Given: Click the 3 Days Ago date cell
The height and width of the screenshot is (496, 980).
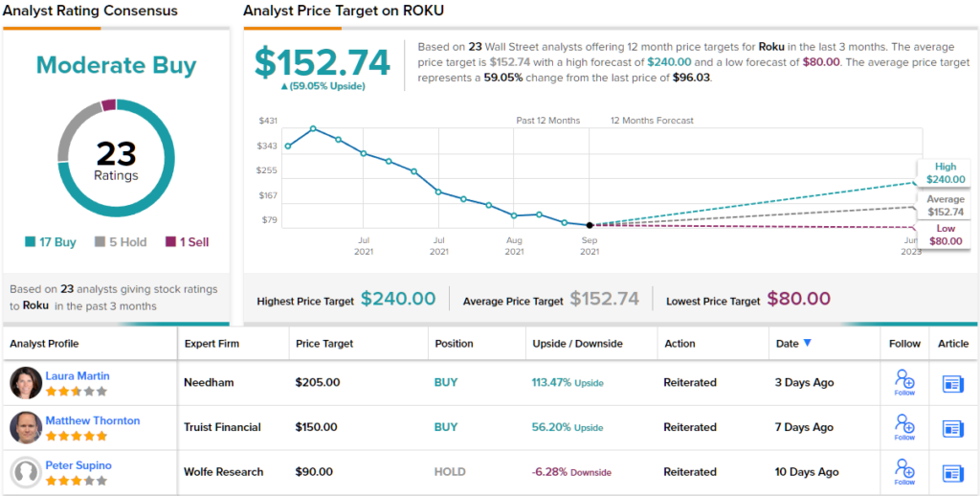Looking at the screenshot, I should (804, 382).
